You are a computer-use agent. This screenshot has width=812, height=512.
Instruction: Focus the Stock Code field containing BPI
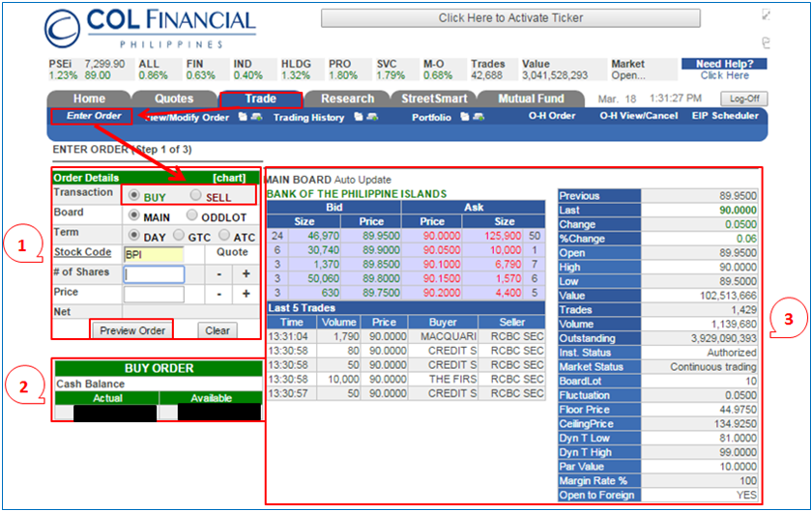[x=154, y=255]
